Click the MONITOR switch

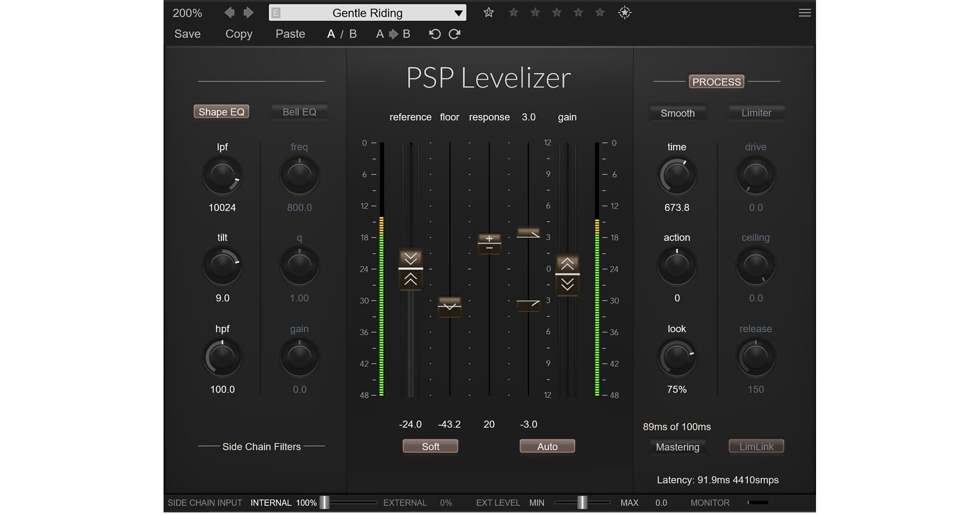[758, 502]
